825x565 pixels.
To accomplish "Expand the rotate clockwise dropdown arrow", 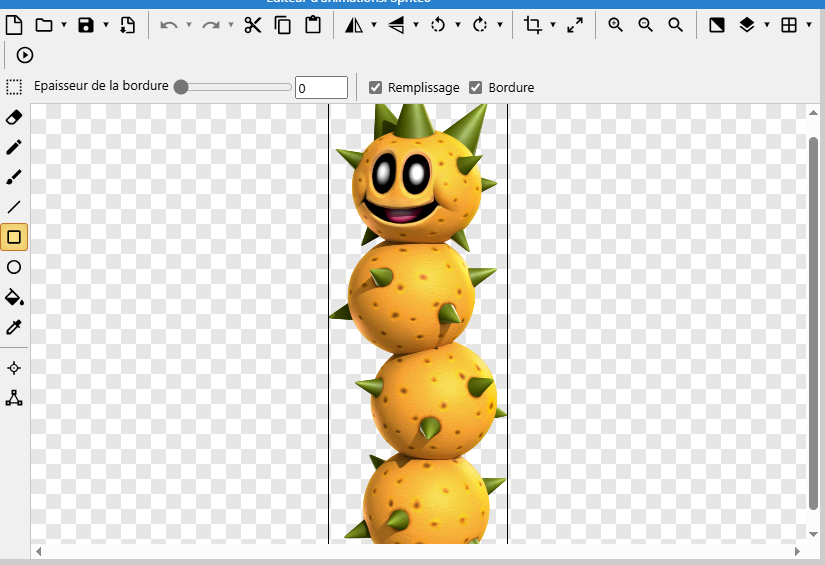I will 500,25.
